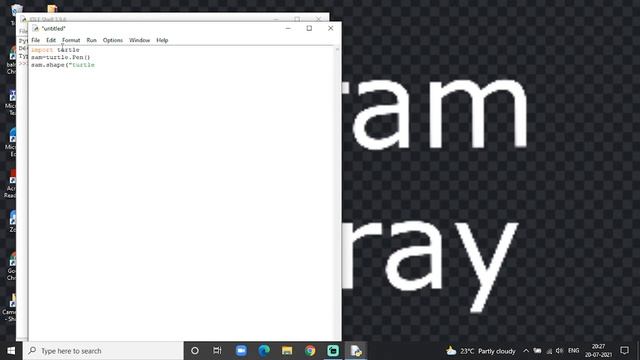The width and height of the screenshot is (640, 360).
Task: Click the code line 'import turtle'
Action: pos(55,50)
